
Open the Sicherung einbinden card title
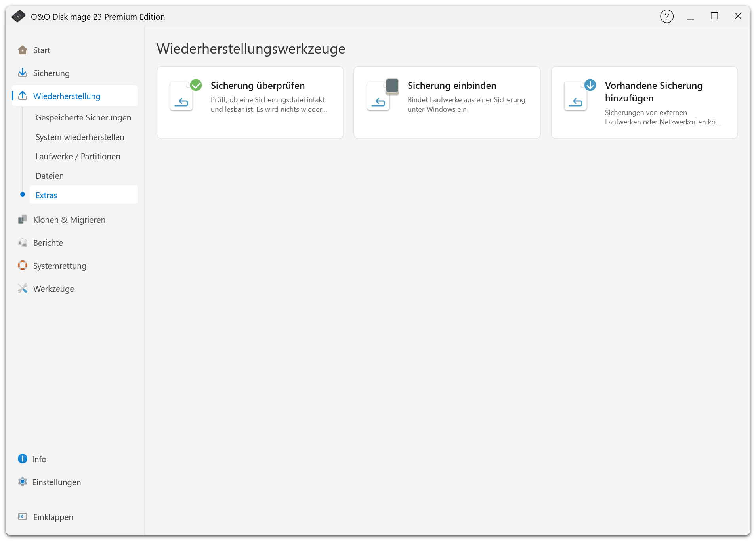point(452,86)
